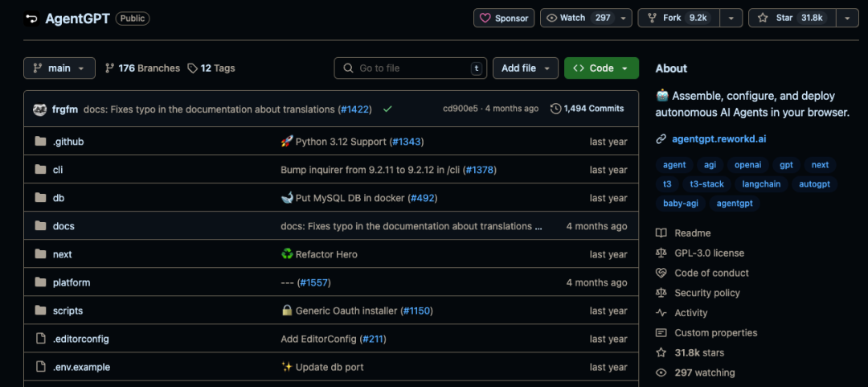Click the Branches icon showing 176 Branches
Screen dimensions: 868x387
(x=110, y=68)
